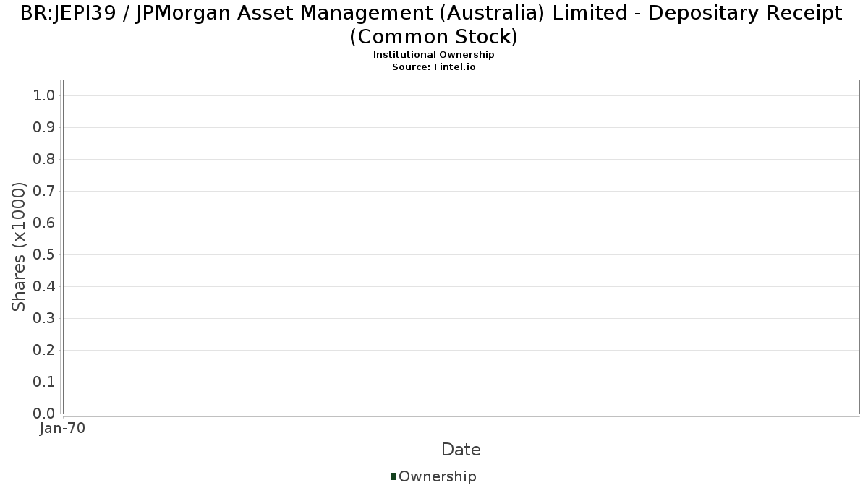Screen dimensions: 868x488
Task: Select the BR:JEPI39 chart title
Action: pyautogui.click(x=433, y=24)
